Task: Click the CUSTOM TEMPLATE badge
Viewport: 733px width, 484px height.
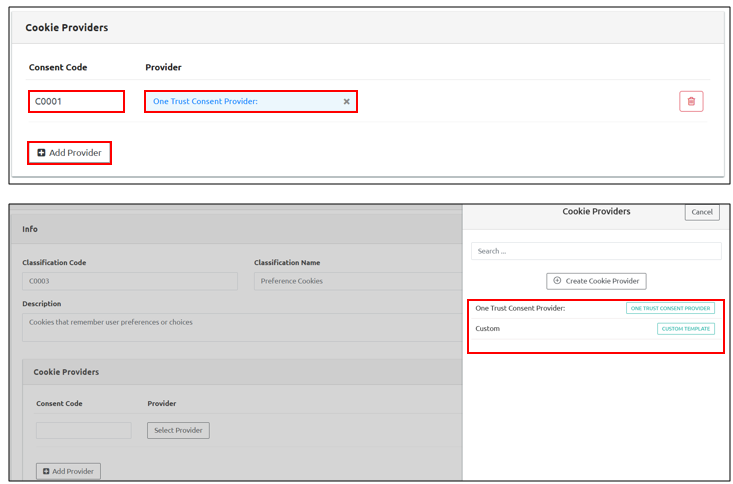Action: [x=685, y=328]
